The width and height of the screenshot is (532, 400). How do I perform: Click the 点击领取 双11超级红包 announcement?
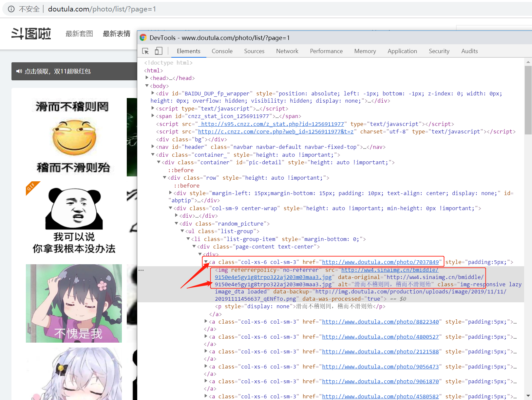coord(58,71)
